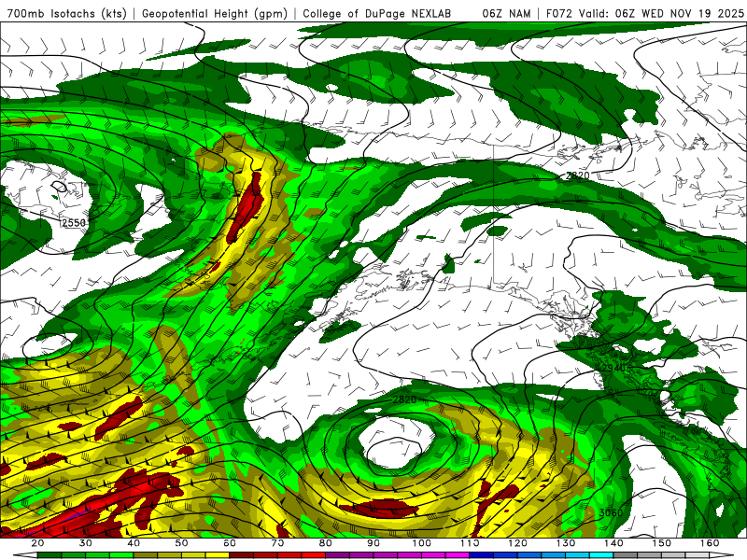
Task: Pick the darkest green swatch under 20
Action: point(49,555)
